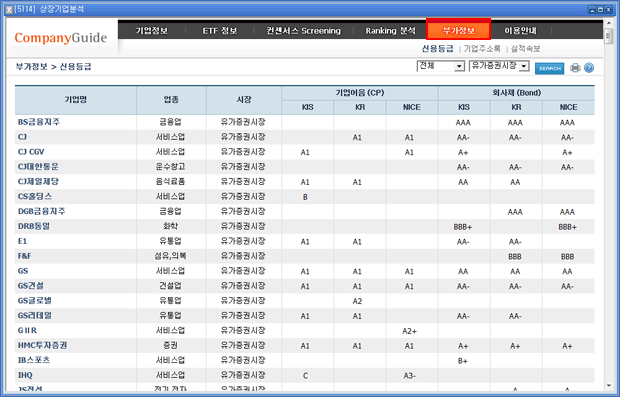The height and width of the screenshot is (397, 620).
Task: Open the 이용안내 tab
Action: (520, 30)
